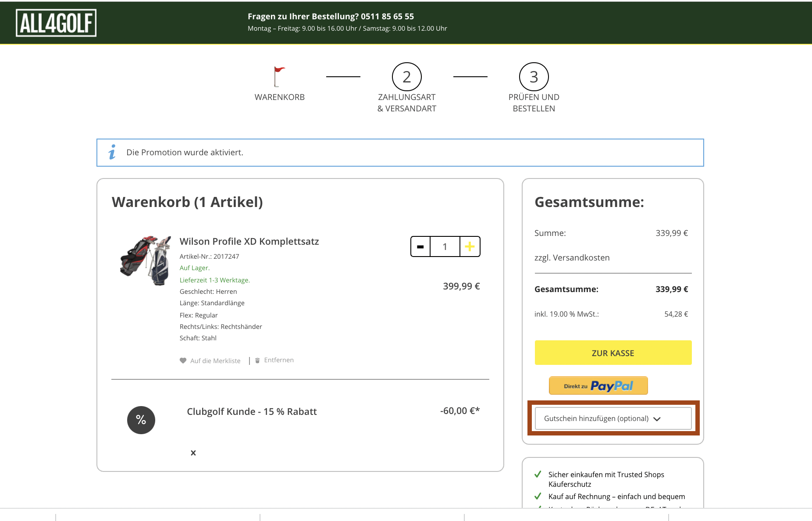Remove the item with Entfernen link
The width and height of the screenshot is (812, 521).
[279, 360]
